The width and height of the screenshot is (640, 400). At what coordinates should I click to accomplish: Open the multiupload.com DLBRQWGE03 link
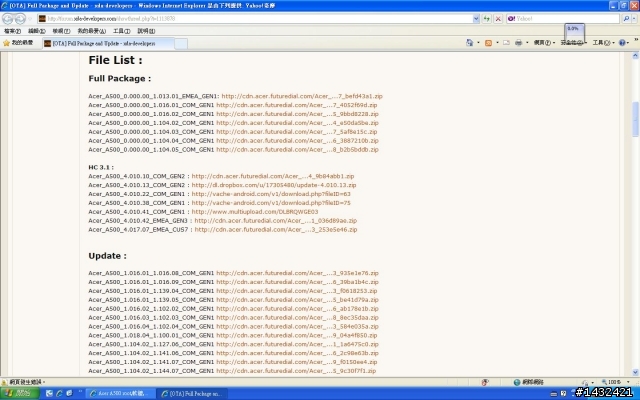255,212
